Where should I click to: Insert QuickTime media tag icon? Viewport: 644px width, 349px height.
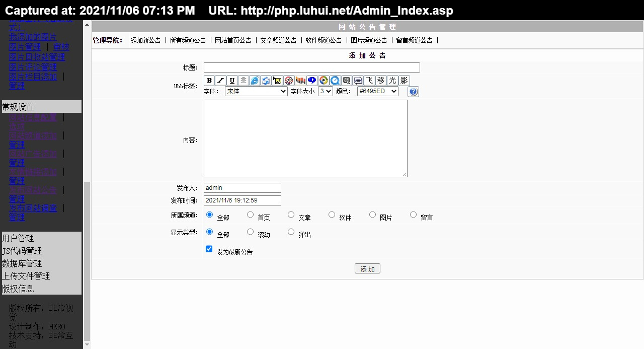335,81
